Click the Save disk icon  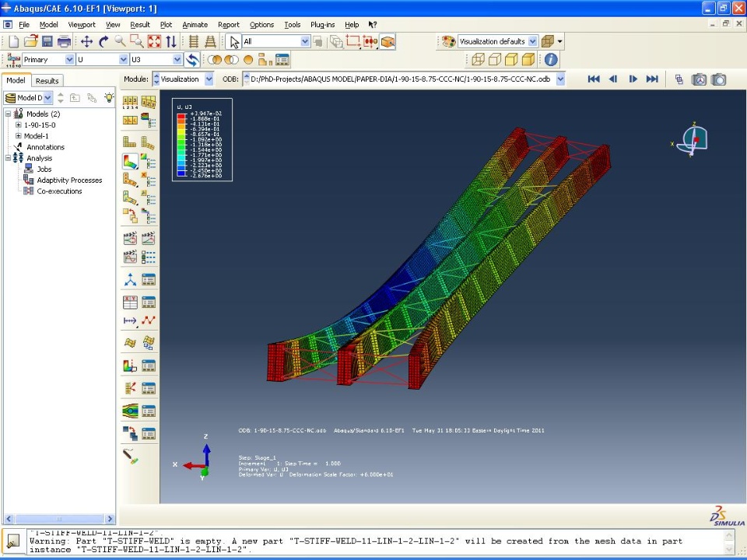pyautogui.click(x=47, y=41)
